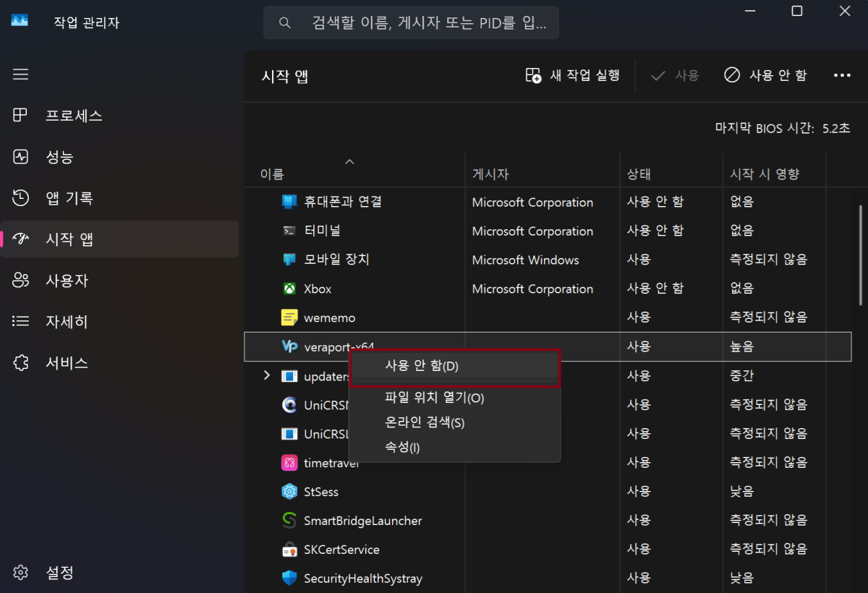Click the vertical scrollbar of the startup list
868x593 pixels.
point(860,255)
